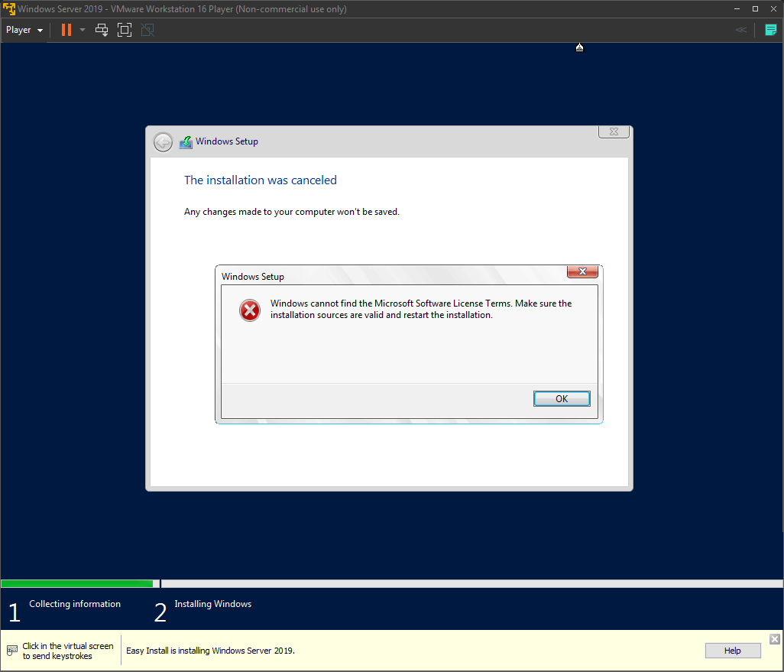This screenshot has width=784, height=672.
Task: Click 'Click in the virtual screen' hint text
Action: [68, 651]
